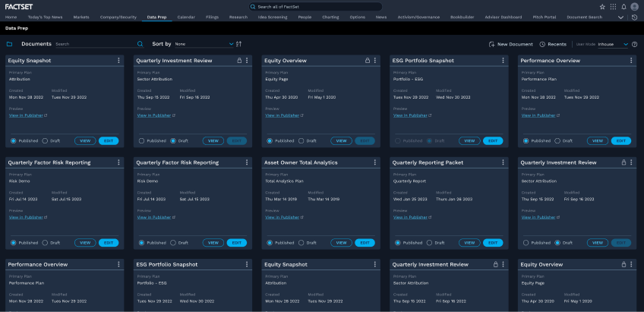This screenshot has height=312, width=644.
Task: Select Draft on the top Equity Snapshot card
Action: click(x=45, y=140)
